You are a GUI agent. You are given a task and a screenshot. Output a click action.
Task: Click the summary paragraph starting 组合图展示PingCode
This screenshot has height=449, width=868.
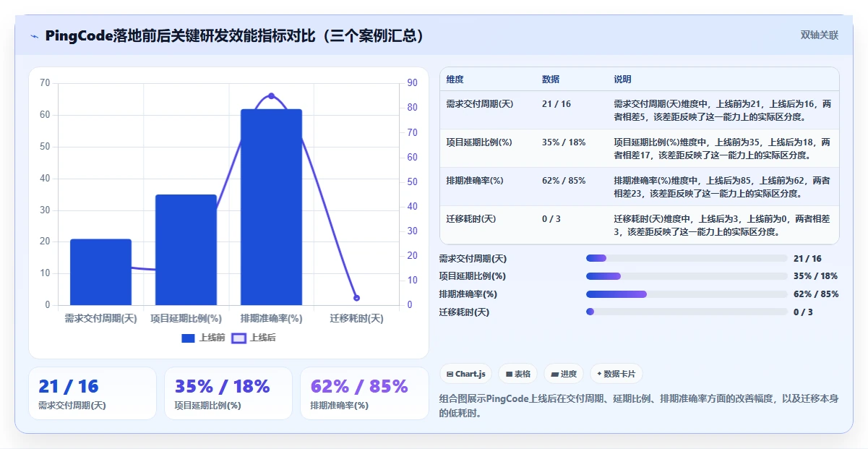[639, 406]
